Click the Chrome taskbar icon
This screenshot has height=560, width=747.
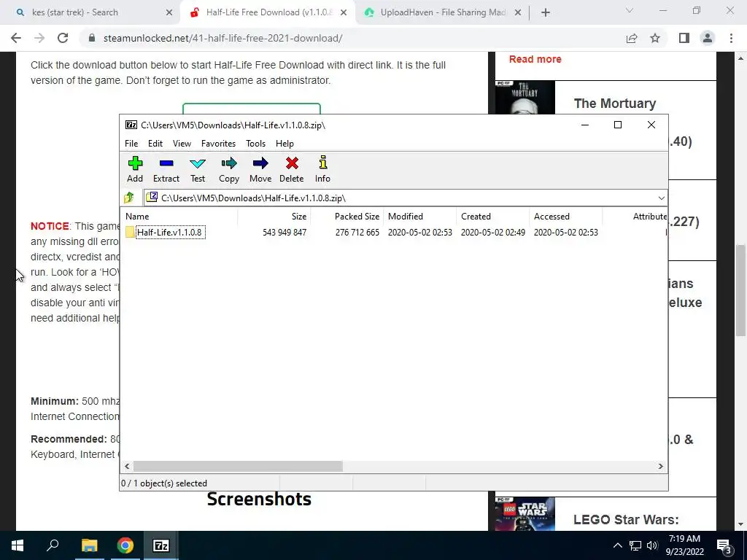125,545
